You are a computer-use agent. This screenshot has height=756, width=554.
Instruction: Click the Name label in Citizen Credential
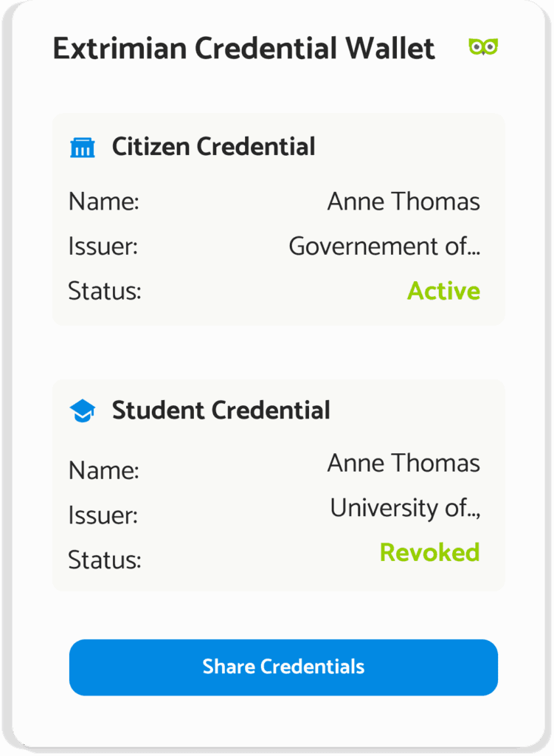tap(103, 202)
